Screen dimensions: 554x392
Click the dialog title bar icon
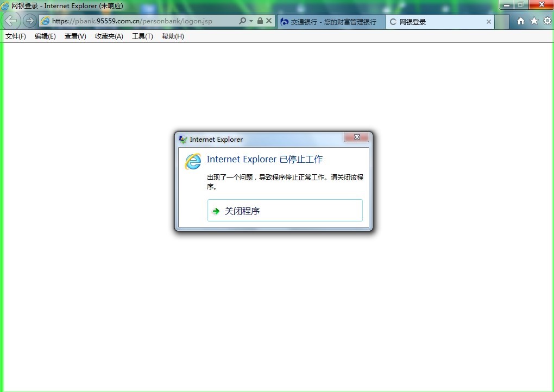click(x=182, y=140)
